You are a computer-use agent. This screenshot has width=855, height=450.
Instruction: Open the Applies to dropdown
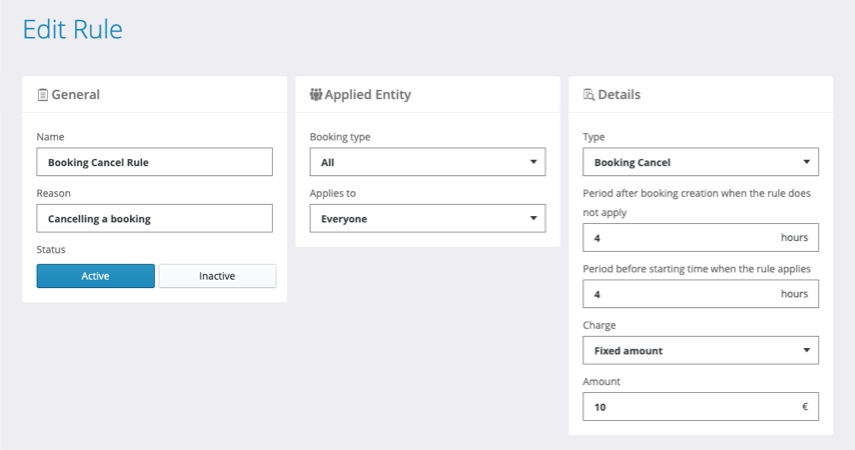427,218
